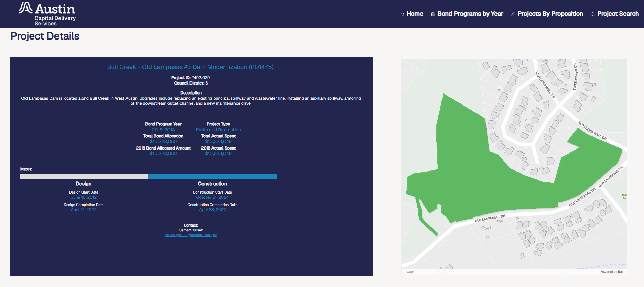Open the Home menu item
The width and height of the screenshot is (644, 287).
(x=415, y=14)
